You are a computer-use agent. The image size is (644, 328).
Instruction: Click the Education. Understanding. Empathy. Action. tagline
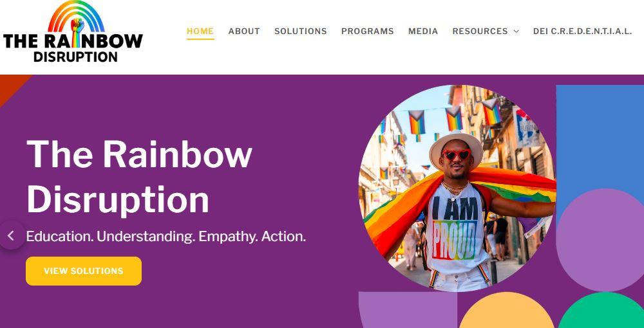[166, 237]
